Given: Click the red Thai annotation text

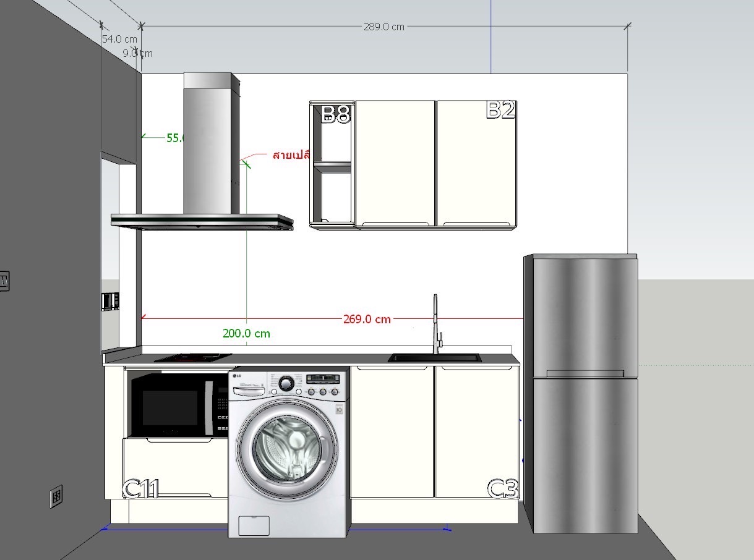Looking at the screenshot, I should (x=290, y=155).
